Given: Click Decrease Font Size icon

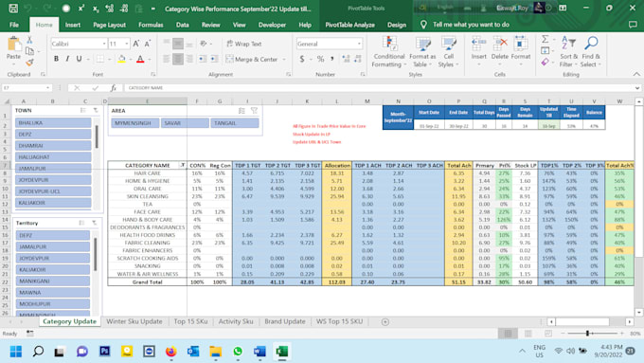Looking at the screenshot, I should tap(148, 44).
